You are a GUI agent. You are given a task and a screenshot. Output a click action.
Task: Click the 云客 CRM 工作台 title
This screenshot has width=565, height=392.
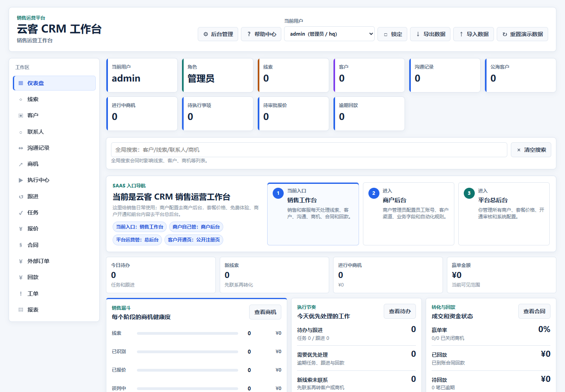[59, 29]
